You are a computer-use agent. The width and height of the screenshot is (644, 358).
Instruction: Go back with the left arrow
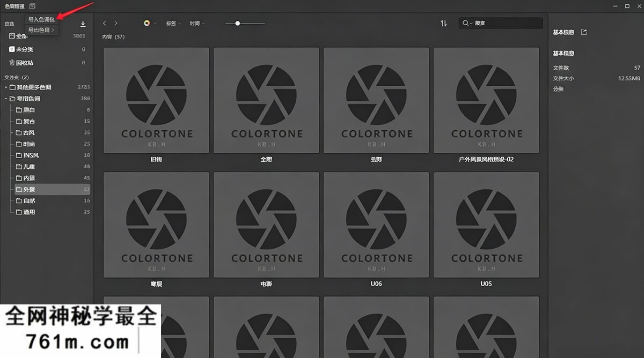(105, 24)
